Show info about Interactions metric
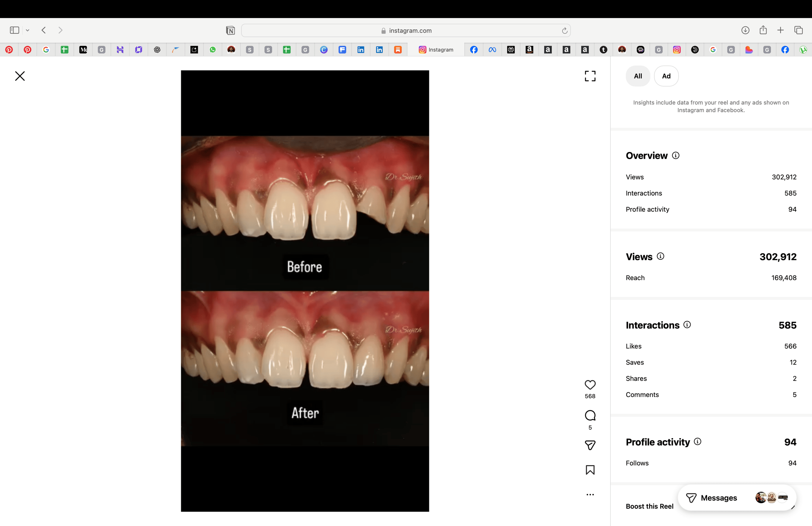 (687, 325)
